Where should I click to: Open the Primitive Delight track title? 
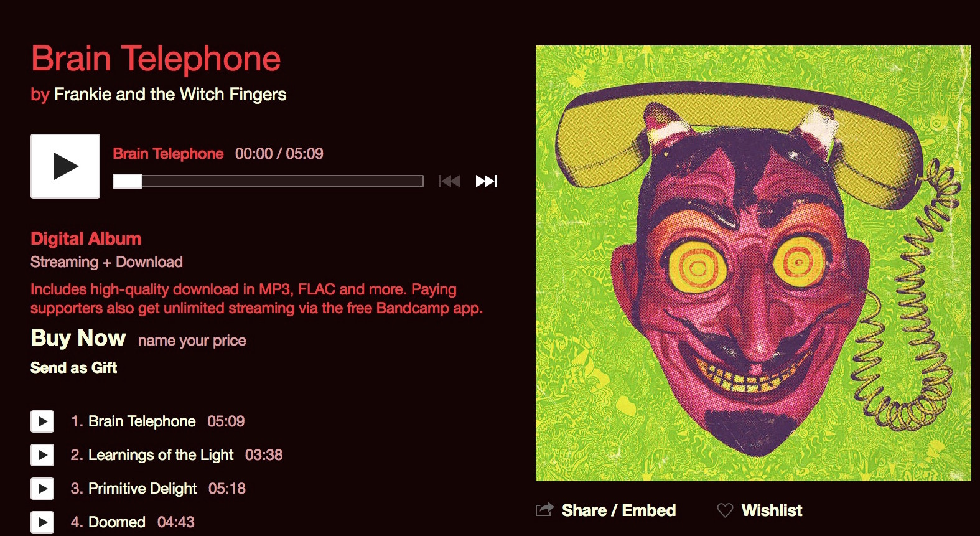(142, 489)
